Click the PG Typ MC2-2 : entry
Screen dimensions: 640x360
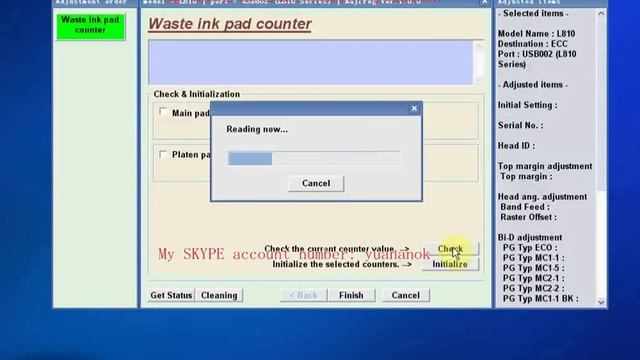coord(533,289)
